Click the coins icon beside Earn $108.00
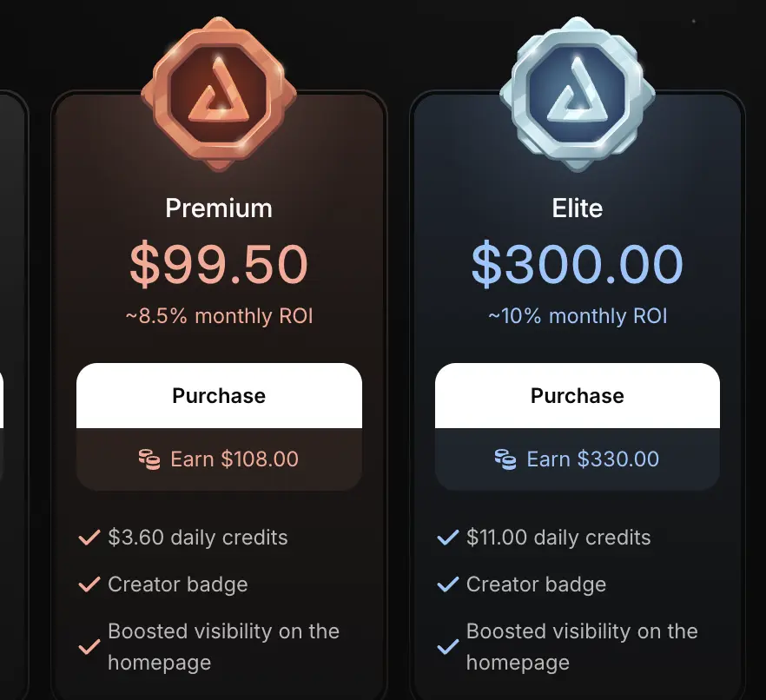 point(149,459)
